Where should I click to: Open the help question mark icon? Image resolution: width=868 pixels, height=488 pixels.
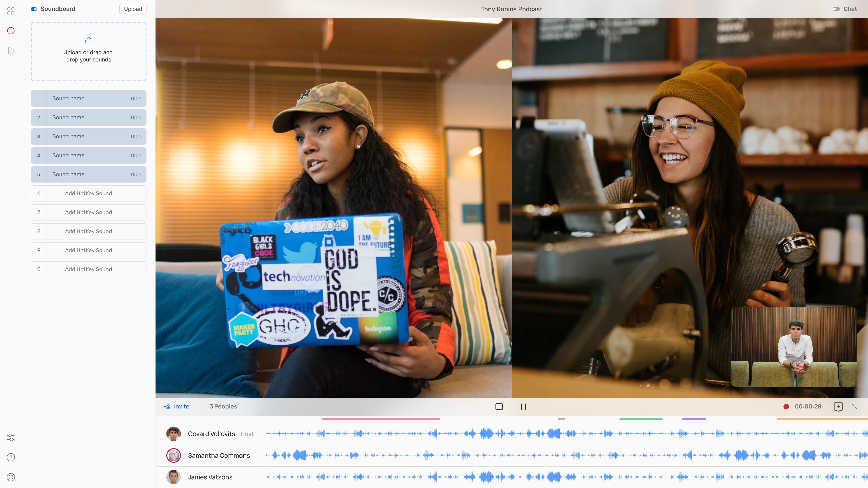tap(11, 457)
